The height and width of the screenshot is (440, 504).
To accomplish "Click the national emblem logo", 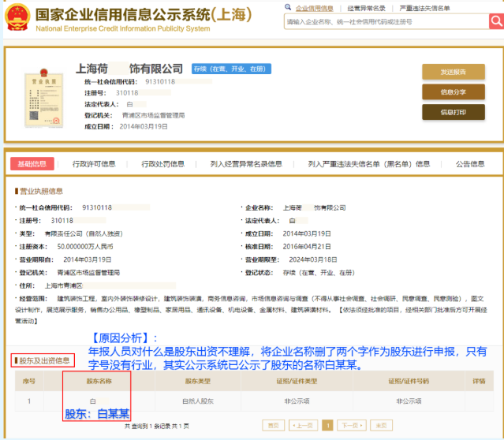I will point(17,17).
